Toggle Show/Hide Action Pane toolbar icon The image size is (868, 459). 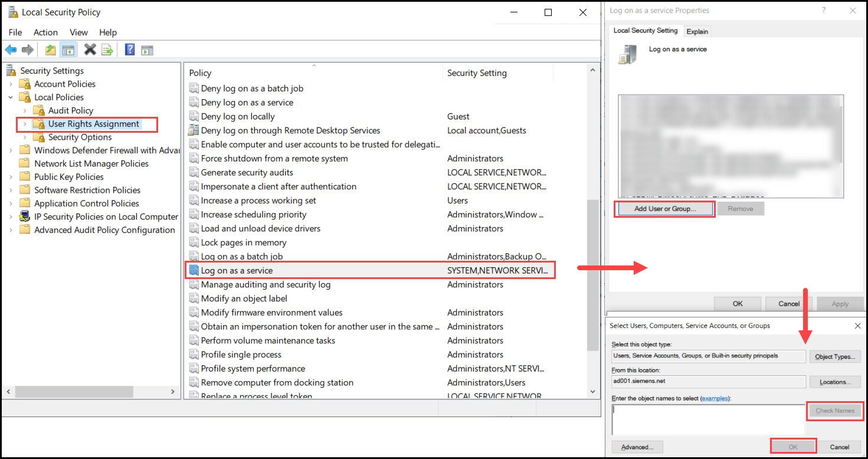tap(147, 50)
